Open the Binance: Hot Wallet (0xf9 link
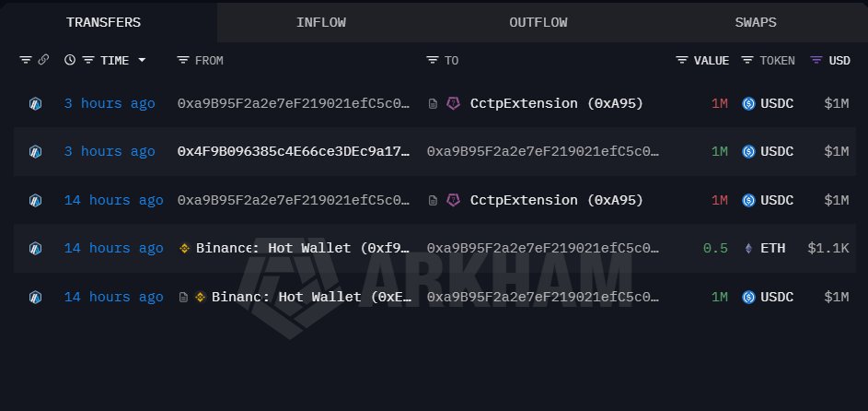This screenshot has height=411, width=868. [302, 249]
